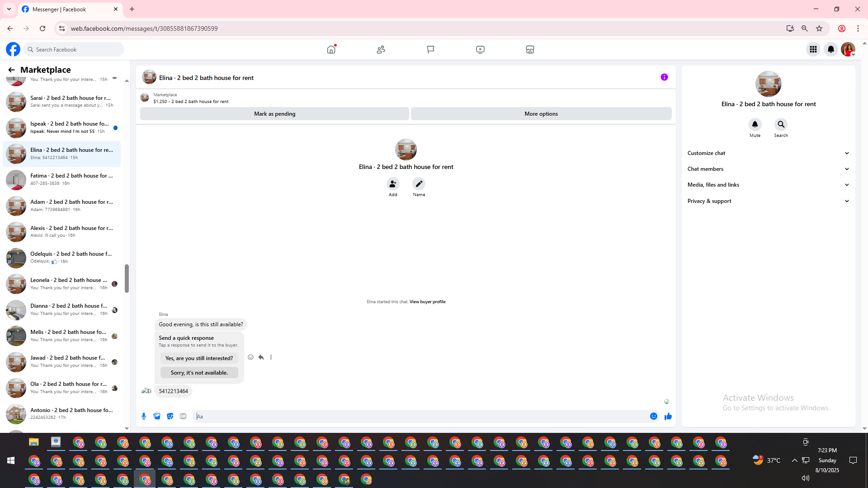
Task: Expand Chat members section
Action: tap(768, 169)
